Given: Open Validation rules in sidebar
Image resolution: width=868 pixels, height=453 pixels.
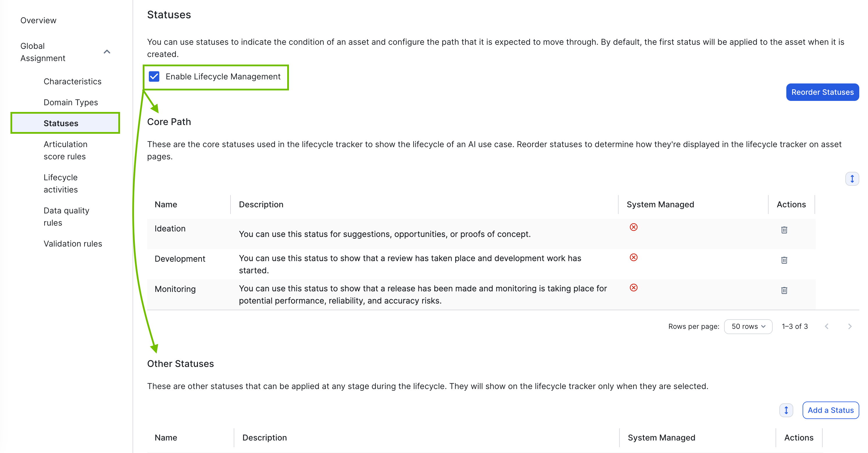Looking at the screenshot, I should click(73, 244).
